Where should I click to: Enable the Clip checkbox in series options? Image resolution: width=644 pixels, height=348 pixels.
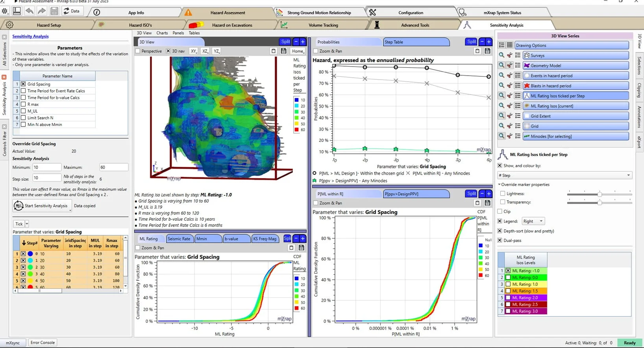[x=500, y=211]
